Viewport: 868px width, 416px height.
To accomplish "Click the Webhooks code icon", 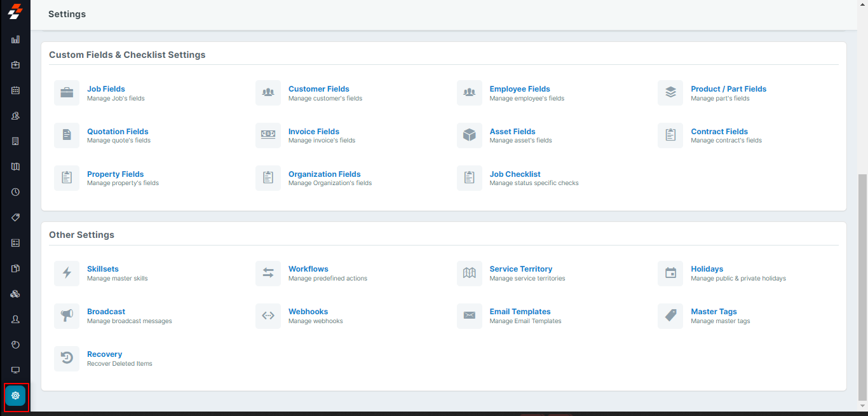I will click(x=268, y=316).
